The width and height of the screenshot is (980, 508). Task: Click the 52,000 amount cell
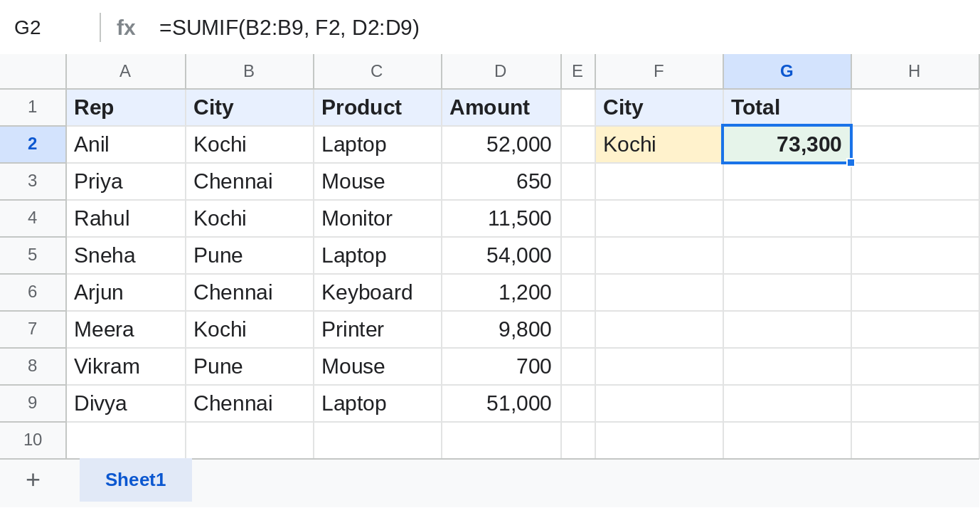pyautogui.click(x=501, y=144)
